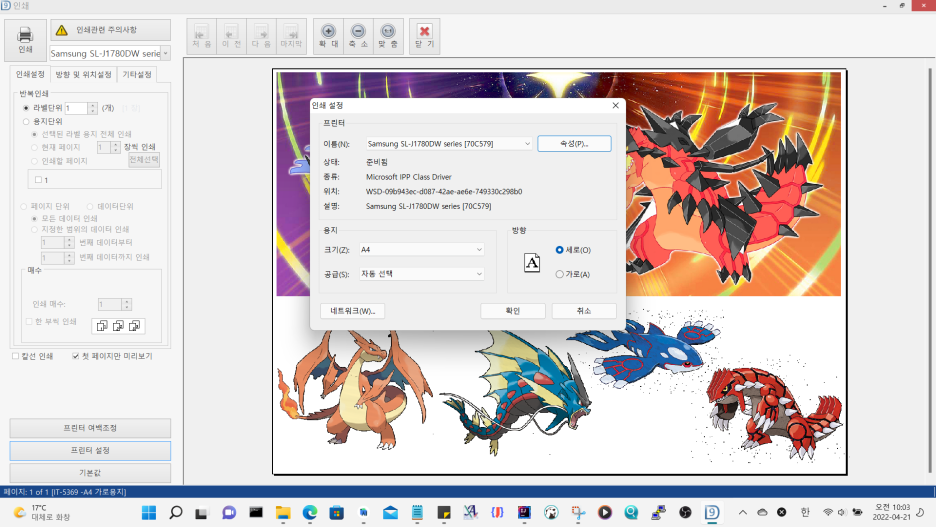The height and width of the screenshot is (527, 936).
Task: Click the printer icon Print button
Action: point(25,40)
